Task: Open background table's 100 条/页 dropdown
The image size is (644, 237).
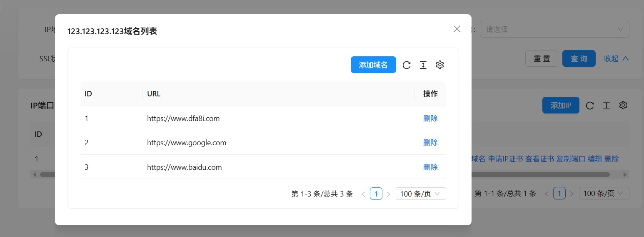Action: pos(604,194)
